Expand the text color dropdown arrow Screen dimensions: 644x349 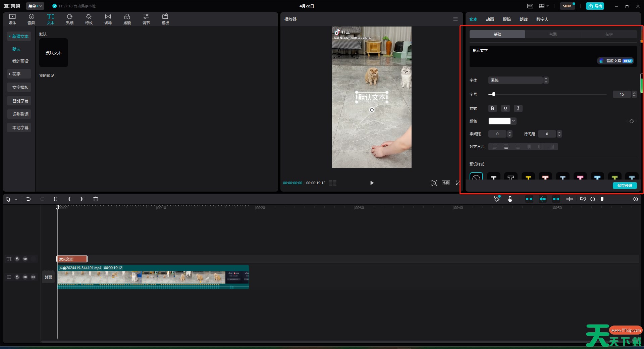pos(514,121)
